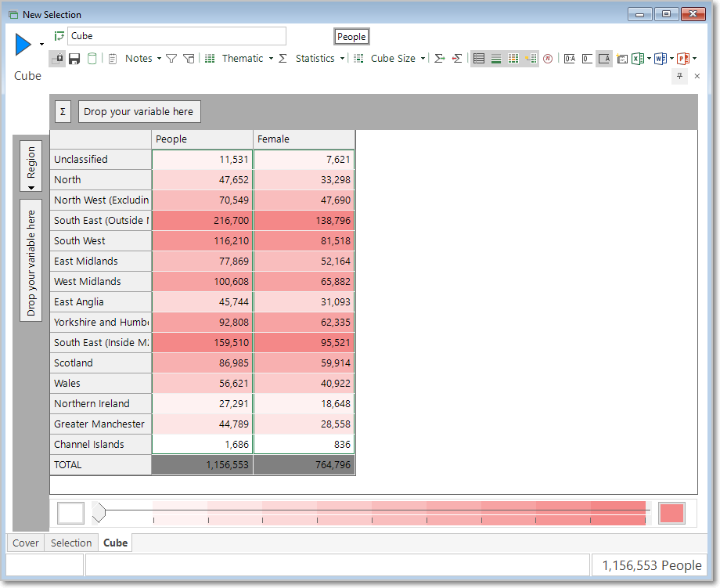Expand the Statistics dropdown menu
Viewport: 720px width, 588px height.
pos(342,59)
